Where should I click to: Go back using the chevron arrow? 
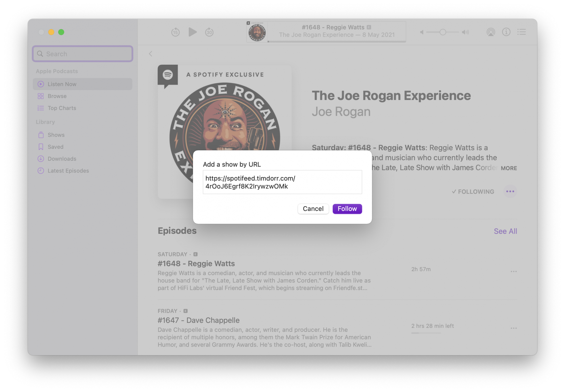[x=151, y=54]
